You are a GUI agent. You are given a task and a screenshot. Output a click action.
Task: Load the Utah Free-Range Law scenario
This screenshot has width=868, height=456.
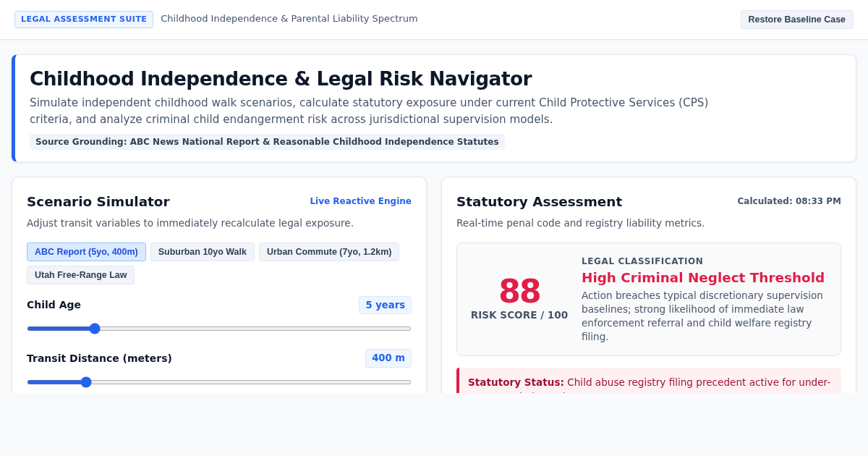(x=80, y=275)
